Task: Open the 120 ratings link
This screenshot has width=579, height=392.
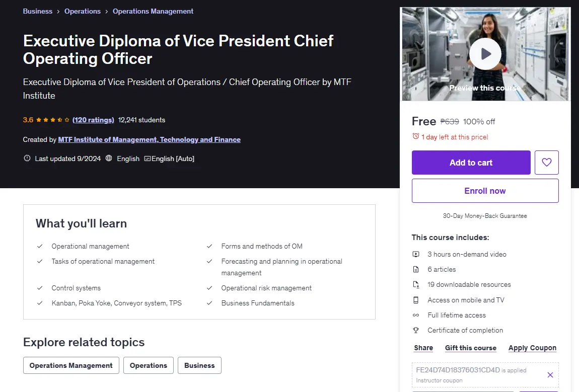Action: coord(93,120)
